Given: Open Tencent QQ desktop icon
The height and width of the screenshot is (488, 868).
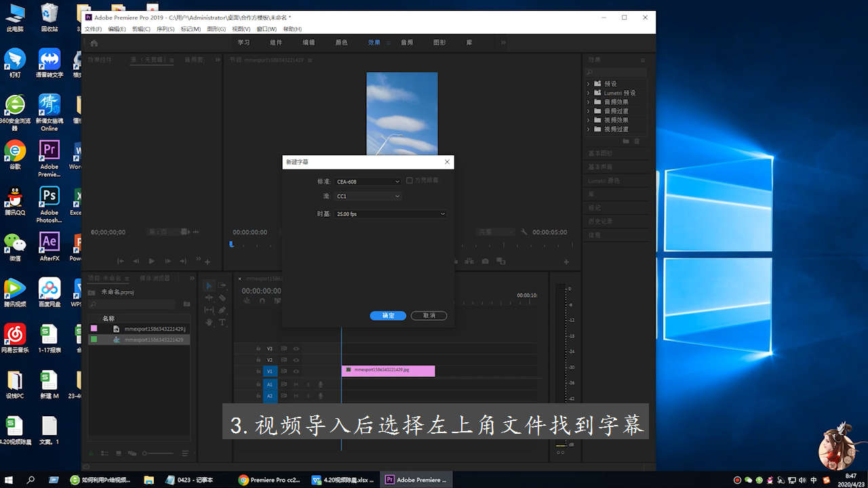Looking at the screenshot, I should click(x=15, y=201).
